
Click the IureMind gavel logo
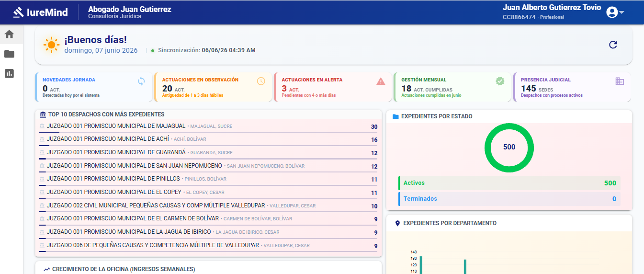18,12
